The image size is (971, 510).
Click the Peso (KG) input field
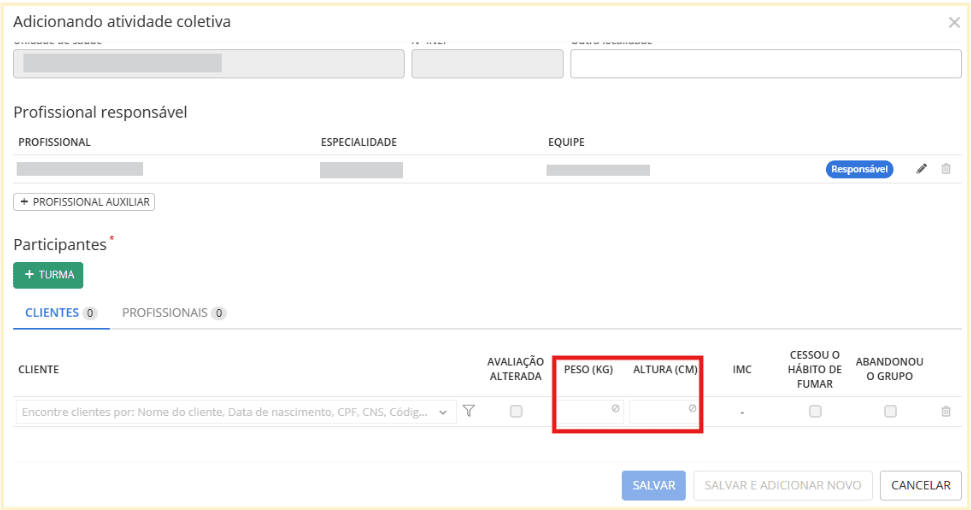coord(590,411)
